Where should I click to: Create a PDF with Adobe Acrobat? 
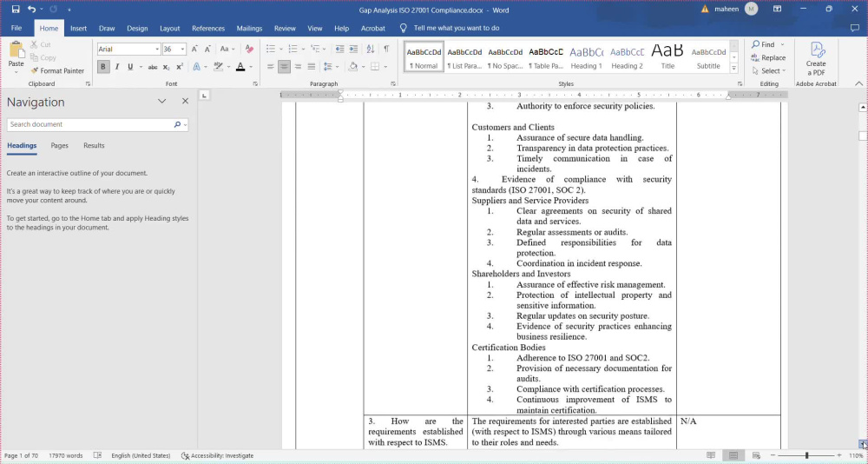tap(816, 59)
